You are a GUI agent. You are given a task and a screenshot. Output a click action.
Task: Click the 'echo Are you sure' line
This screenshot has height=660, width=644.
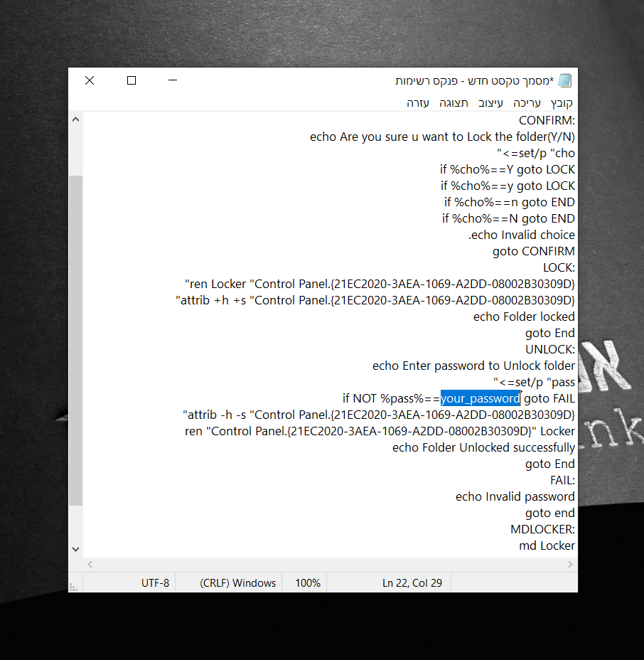tap(443, 137)
